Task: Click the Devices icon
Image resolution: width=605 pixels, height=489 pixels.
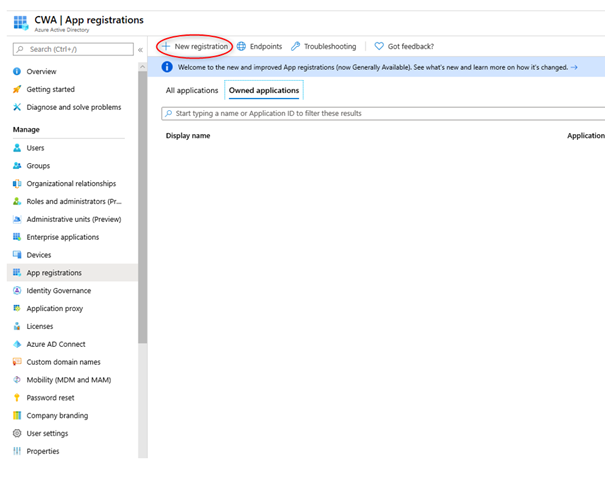Action: point(17,255)
